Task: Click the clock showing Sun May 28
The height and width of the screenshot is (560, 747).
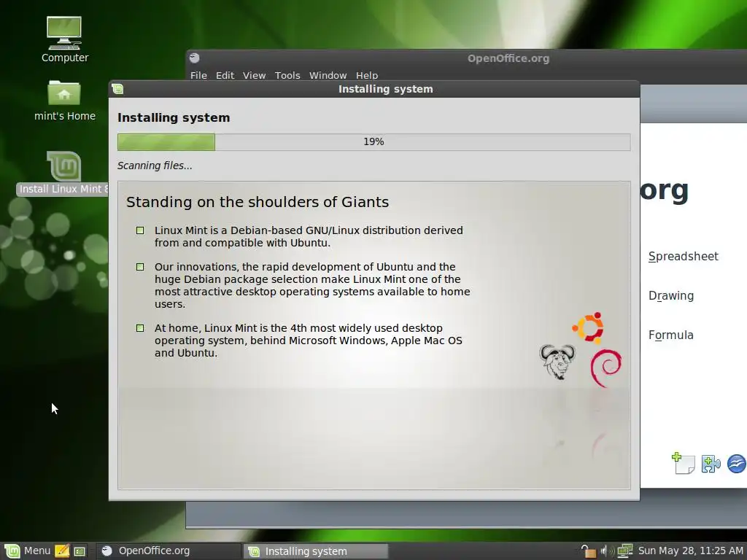Action: (690, 551)
